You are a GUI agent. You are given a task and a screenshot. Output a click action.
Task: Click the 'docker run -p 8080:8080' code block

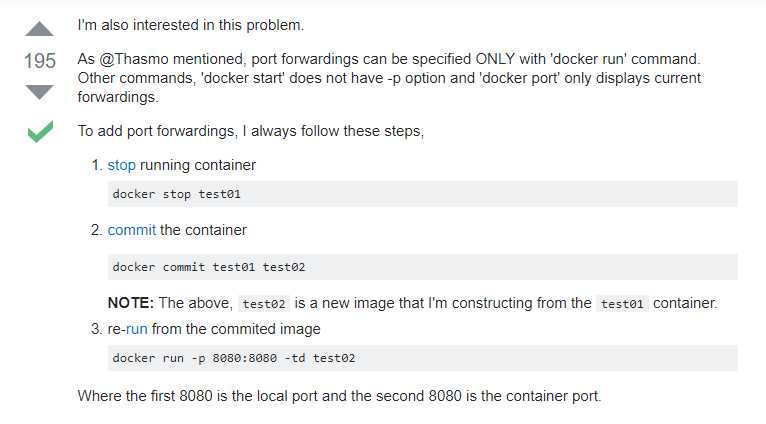423,358
